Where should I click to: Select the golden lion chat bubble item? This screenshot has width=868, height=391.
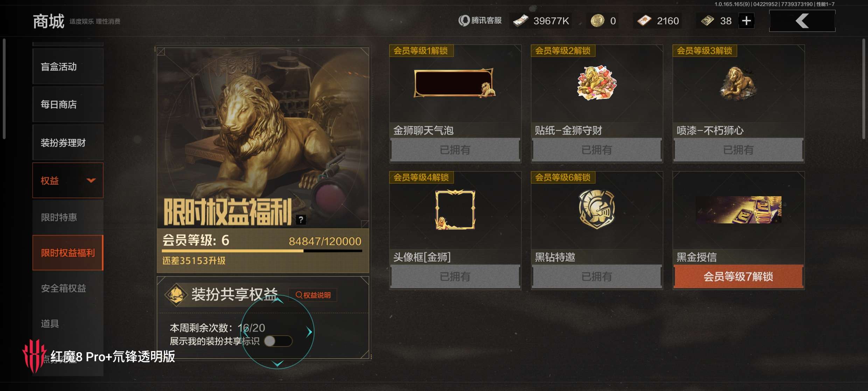click(455, 83)
